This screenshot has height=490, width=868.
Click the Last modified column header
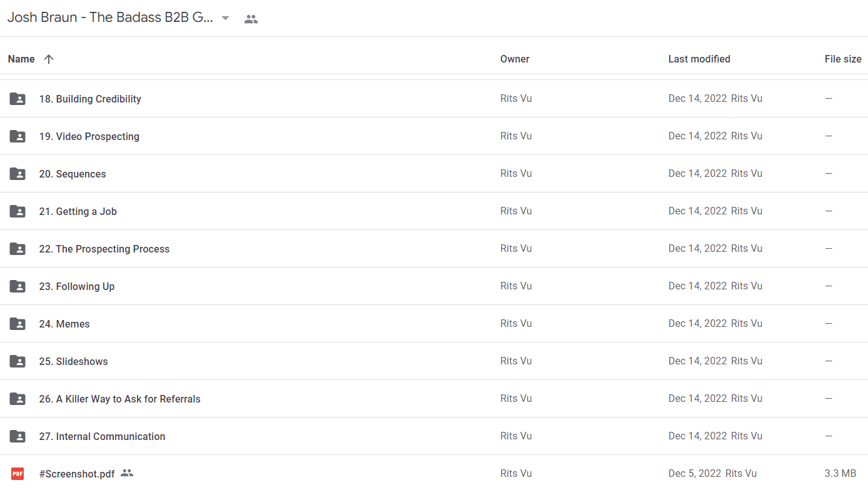(699, 59)
